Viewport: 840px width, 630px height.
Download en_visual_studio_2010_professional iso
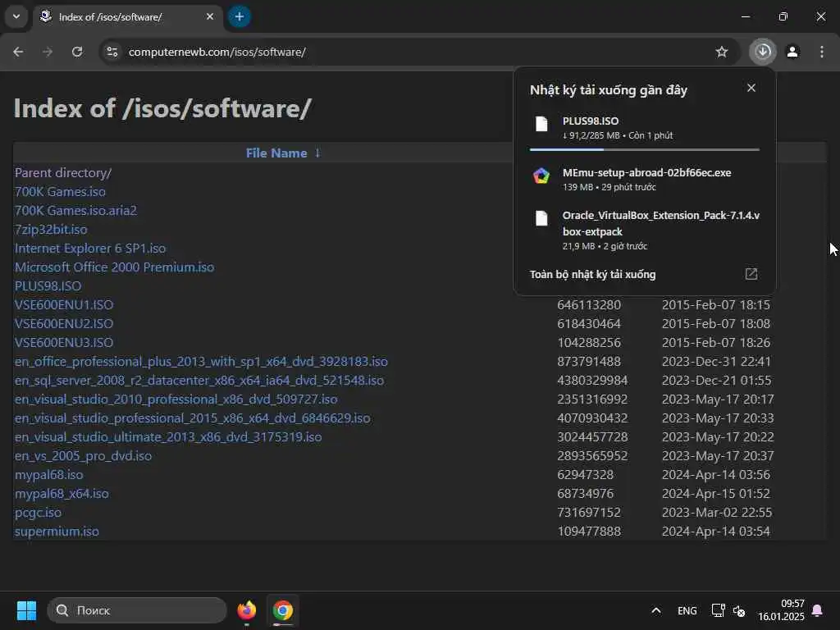[176, 399]
